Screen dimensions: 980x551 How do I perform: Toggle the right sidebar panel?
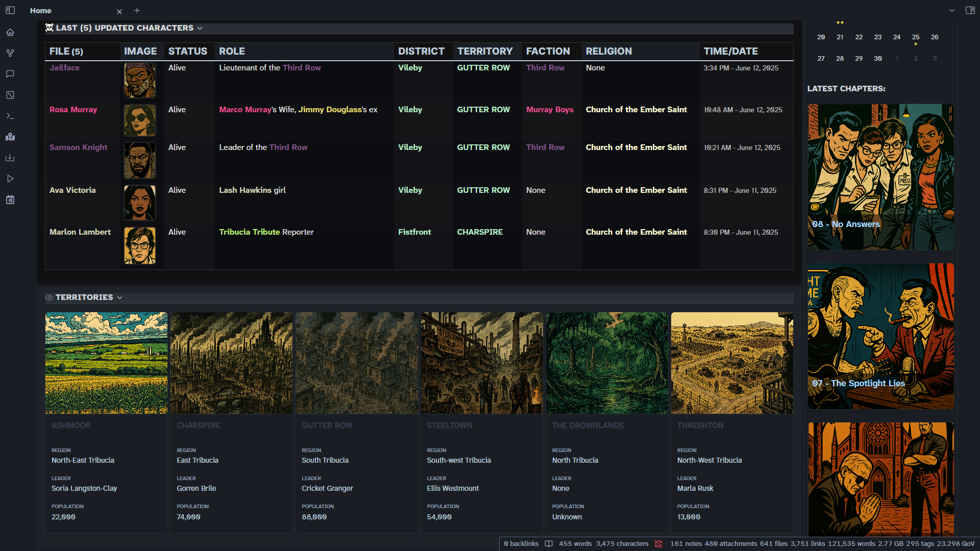pyautogui.click(x=970, y=10)
